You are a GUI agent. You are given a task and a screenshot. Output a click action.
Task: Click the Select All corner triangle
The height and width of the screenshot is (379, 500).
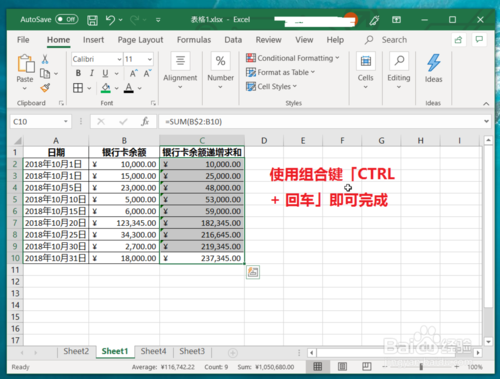(17, 141)
